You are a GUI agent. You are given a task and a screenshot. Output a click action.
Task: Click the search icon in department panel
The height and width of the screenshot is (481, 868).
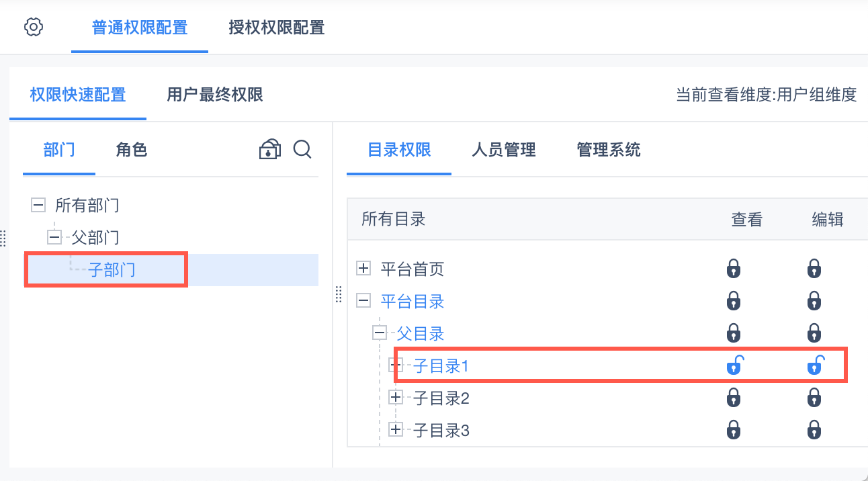pyautogui.click(x=302, y=149)
